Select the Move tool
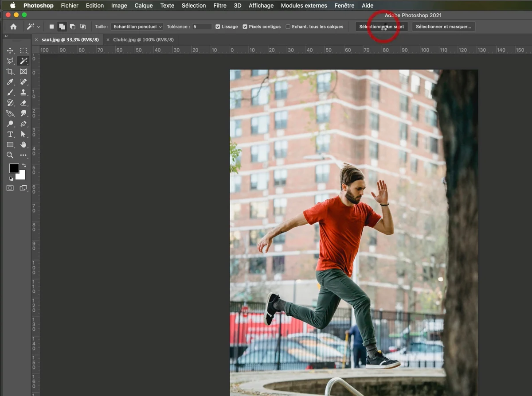The height and width of the screenshot is (396, 532). click(x=10, y=50)
